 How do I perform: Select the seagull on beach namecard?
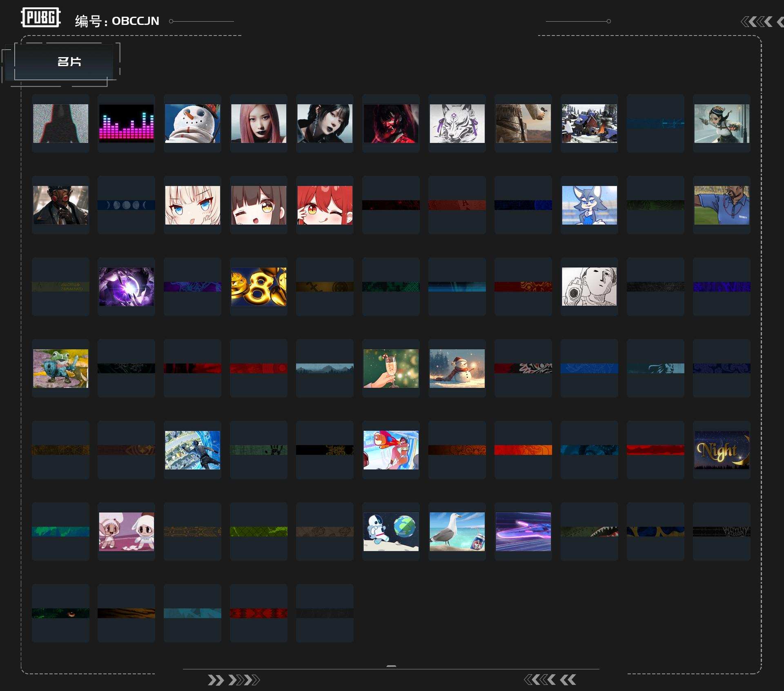(457, 531)
